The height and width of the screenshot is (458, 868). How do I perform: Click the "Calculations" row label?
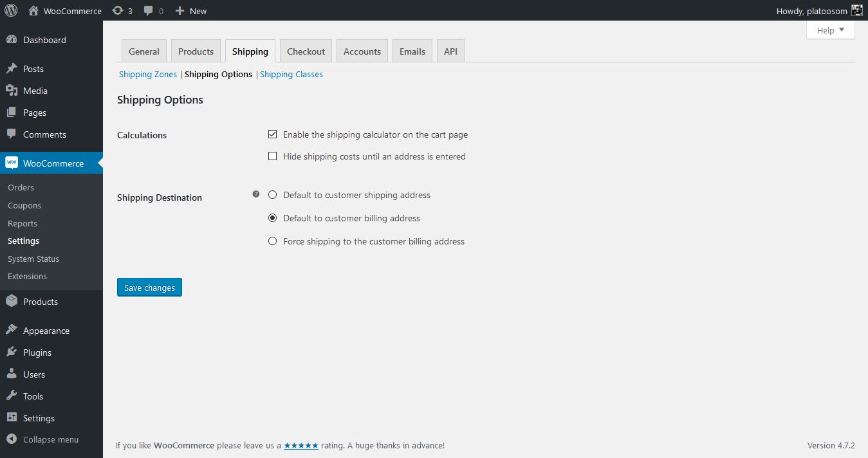142,135
